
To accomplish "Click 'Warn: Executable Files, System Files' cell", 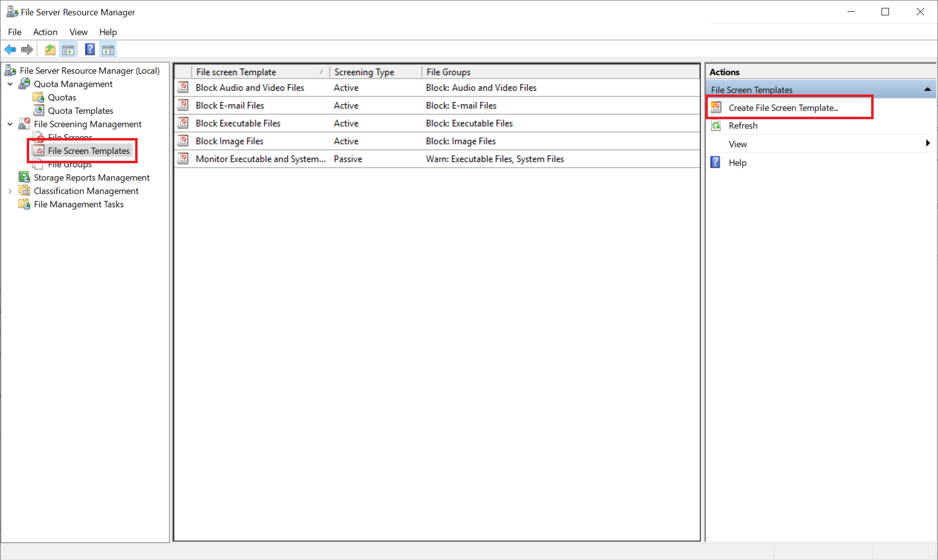I will pos(495,159).
